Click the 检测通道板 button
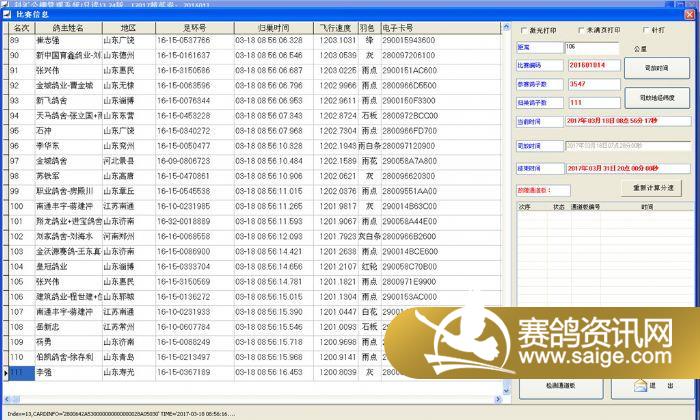The width and height of the screenshot is (700, 420). coord(559,385)
